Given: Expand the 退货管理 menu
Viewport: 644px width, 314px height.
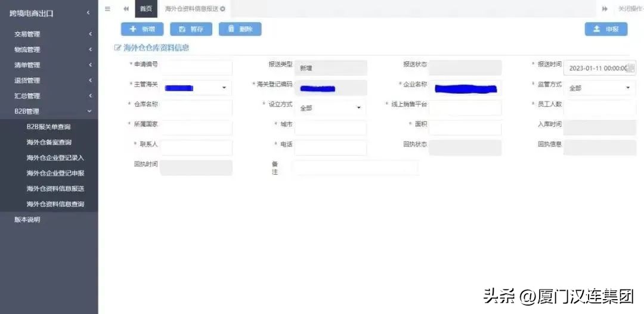Looking at the screenshot, I should pyautogui.click(x=49, y=80).
